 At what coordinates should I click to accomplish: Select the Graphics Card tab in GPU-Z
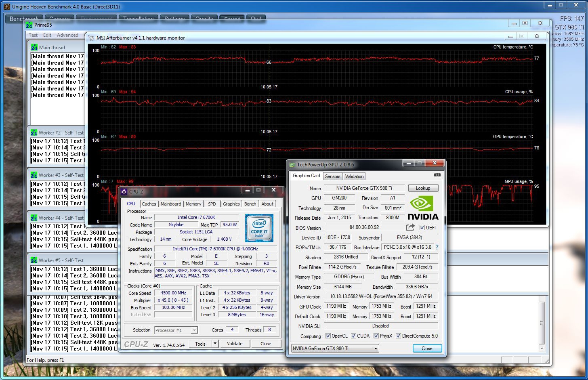[x=306, y=176]
